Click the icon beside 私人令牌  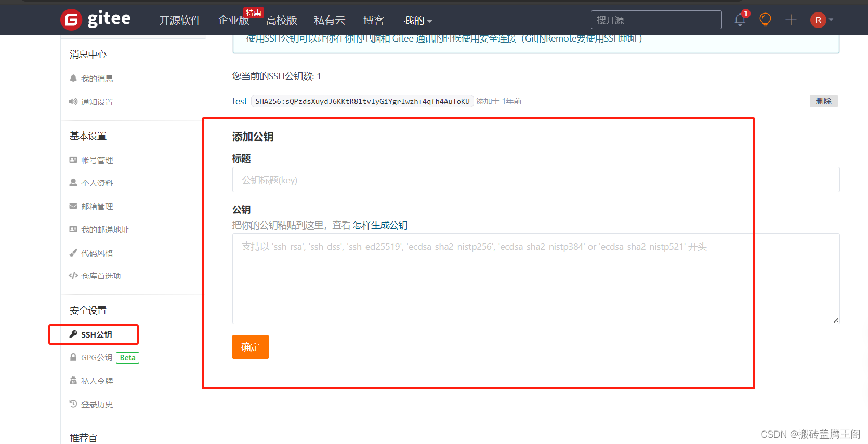point(73,381)
